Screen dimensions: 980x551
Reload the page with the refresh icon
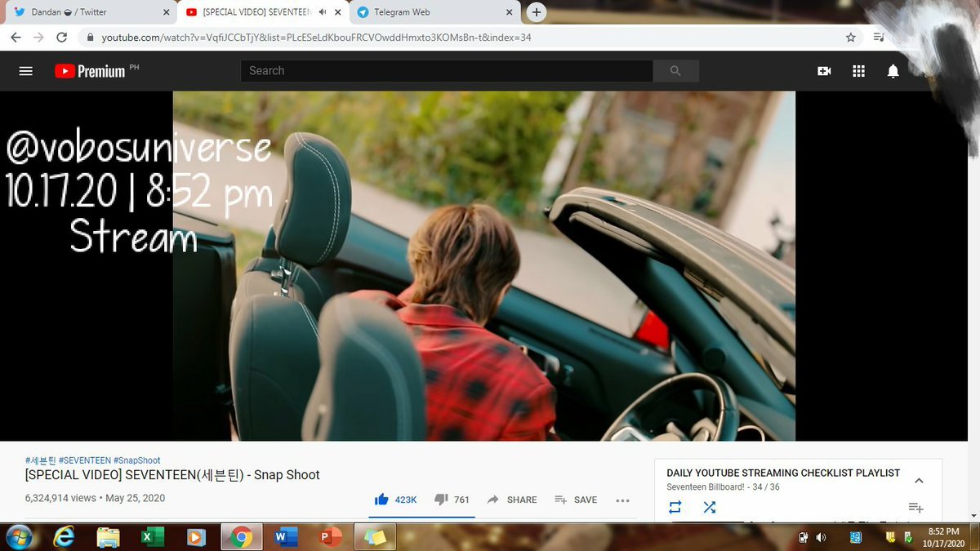point(61,38)
